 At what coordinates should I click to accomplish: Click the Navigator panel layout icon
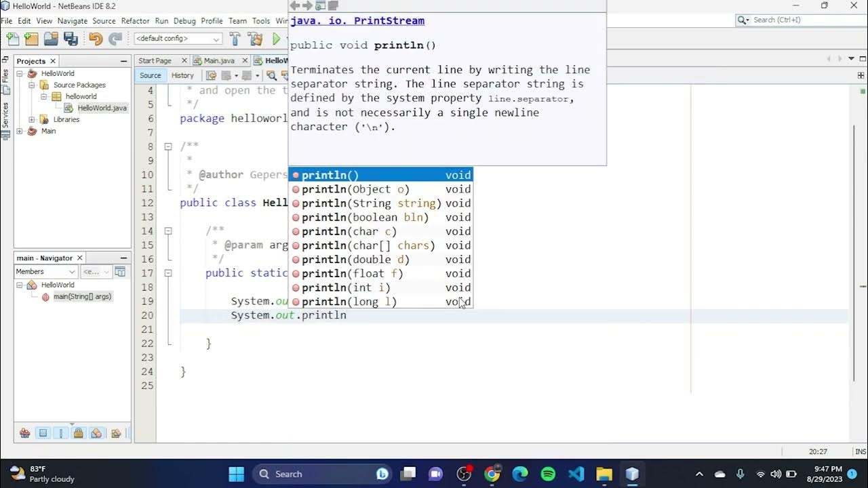coord(120,272)
